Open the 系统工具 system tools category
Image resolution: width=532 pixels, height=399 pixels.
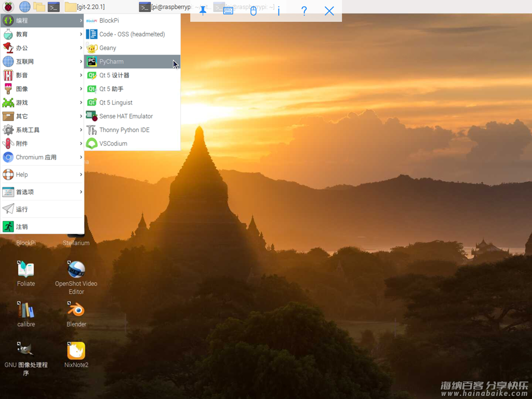(x=42, y=130)
